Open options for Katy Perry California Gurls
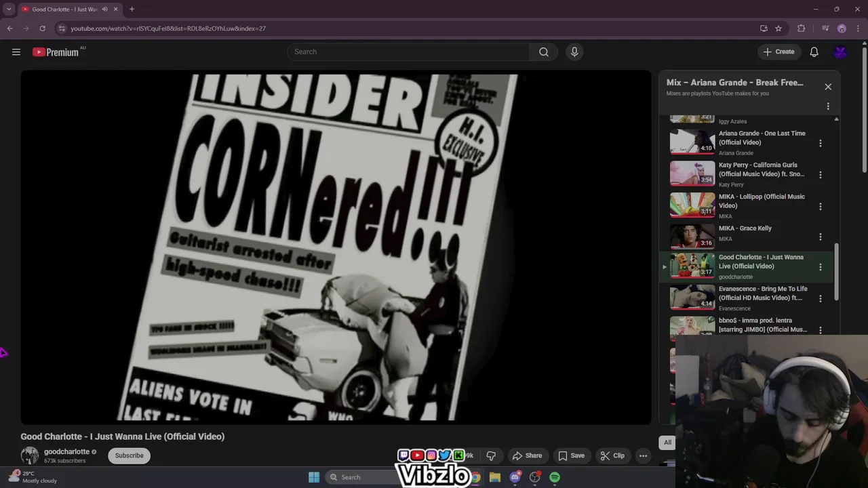This screenshot has height=488, width=868. tap(821, 175)
